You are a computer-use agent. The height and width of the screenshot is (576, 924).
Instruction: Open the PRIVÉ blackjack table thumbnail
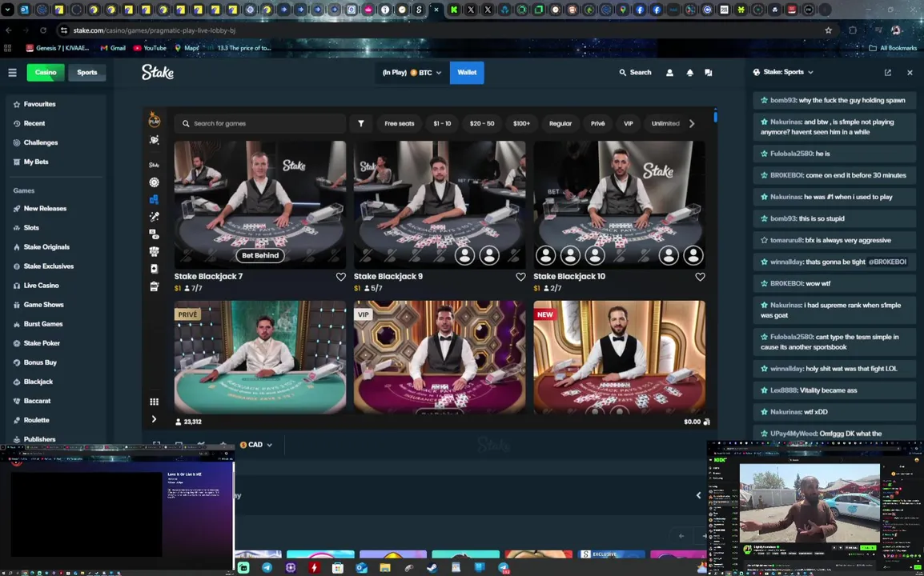(x=260, y=357)
